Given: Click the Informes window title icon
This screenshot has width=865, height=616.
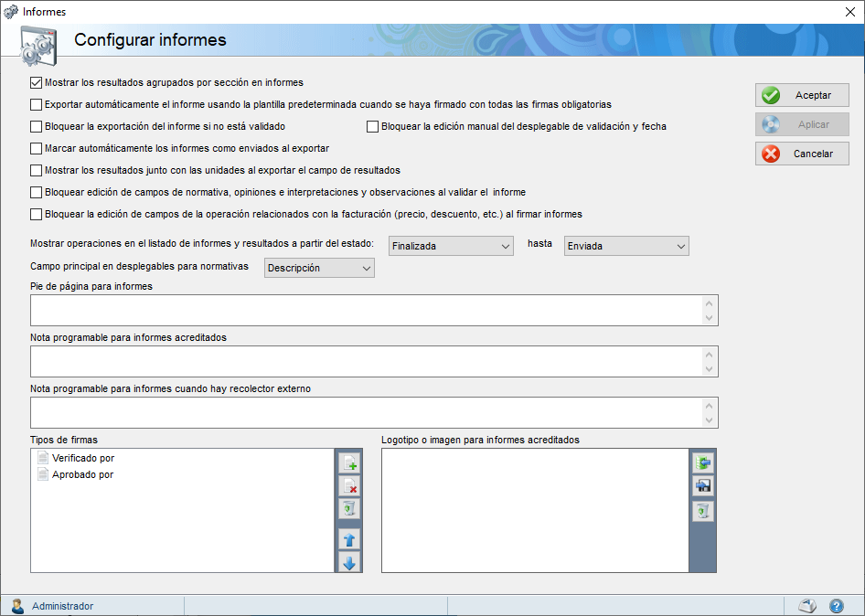Looking at the screenshot, I should point(10,11).
